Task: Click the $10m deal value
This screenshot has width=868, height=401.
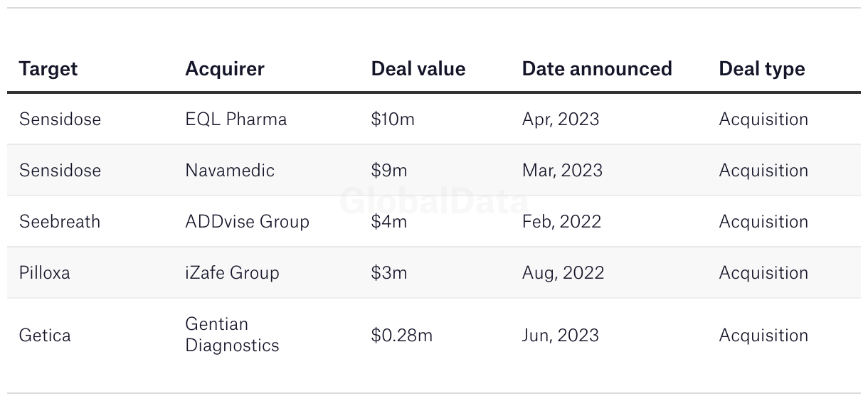Action: 392,119
